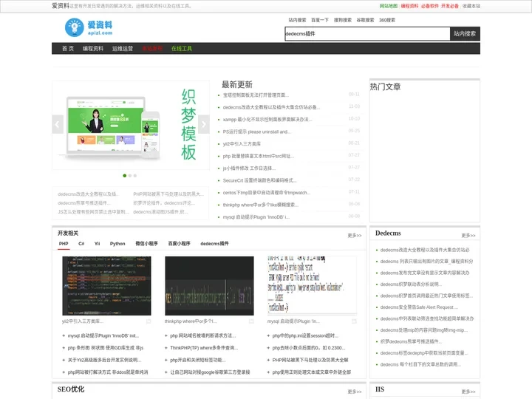Image resolution: width=532 pixels, height=399 pixels.
Task: Open 编程资料 in the dark navigation bar
Action: click(x=93, y=49)
